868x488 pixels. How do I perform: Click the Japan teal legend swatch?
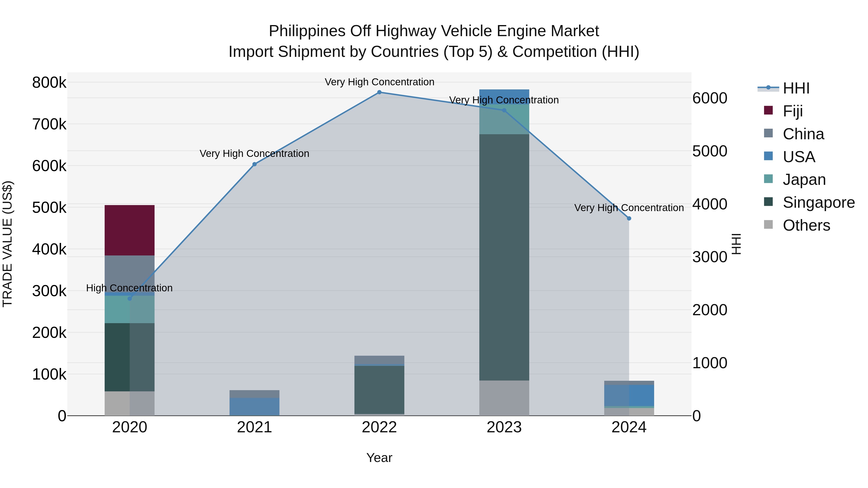coord(768,179)
